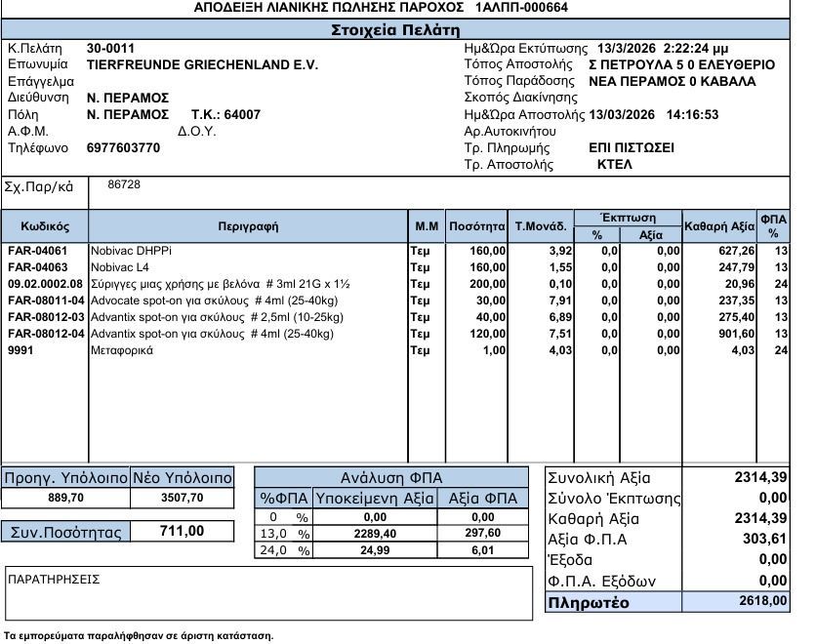Click the Καθαρή Αξία column header
Image resolution: width=816 pixels, height=644 pixels.
(719, 226)
